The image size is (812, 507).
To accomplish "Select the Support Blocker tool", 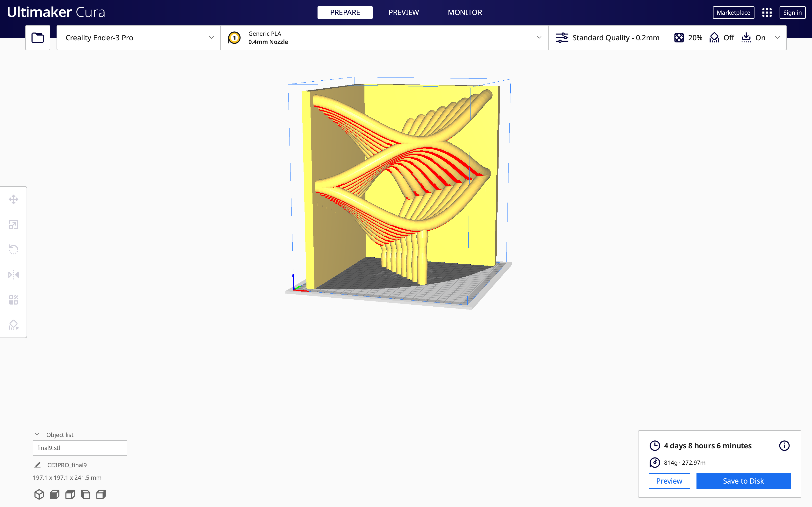I will coord(14,324).
